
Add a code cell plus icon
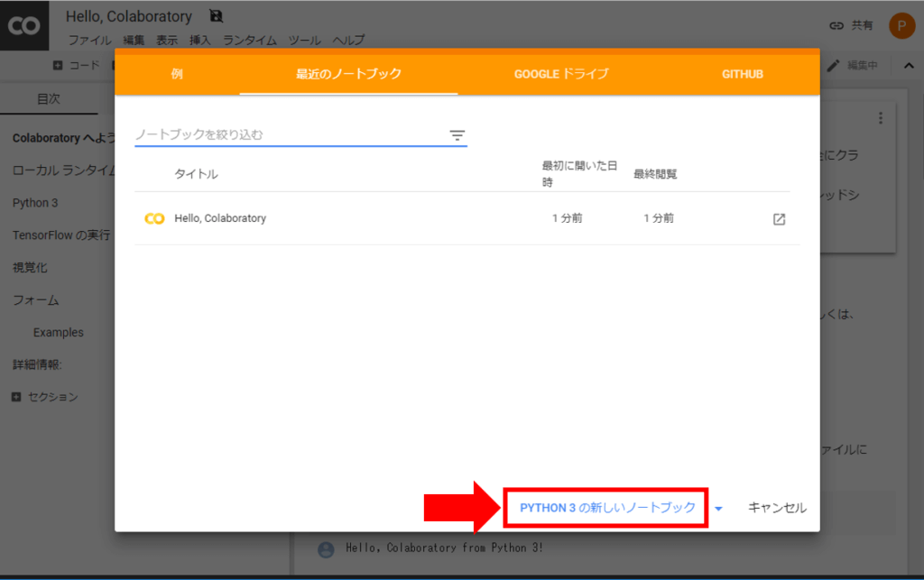pos(57,65)
